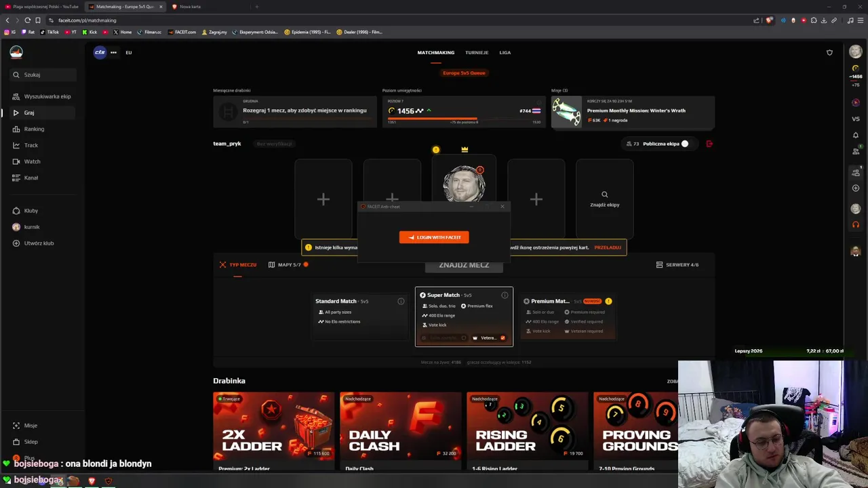Click the FACEIT logo in sidebar
The image size is (868, 488).
(16, 52)
